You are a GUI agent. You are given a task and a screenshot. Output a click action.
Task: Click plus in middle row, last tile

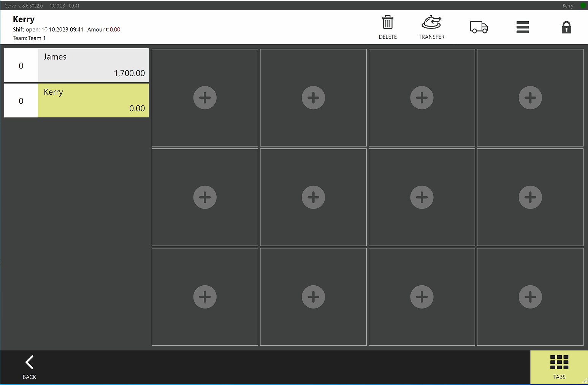coord(530,197)
